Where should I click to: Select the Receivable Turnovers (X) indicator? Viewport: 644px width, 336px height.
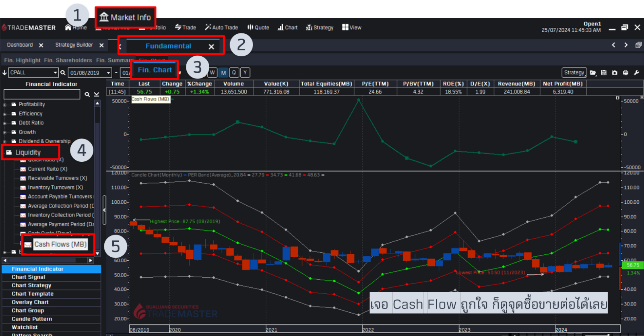coord(57,178)
